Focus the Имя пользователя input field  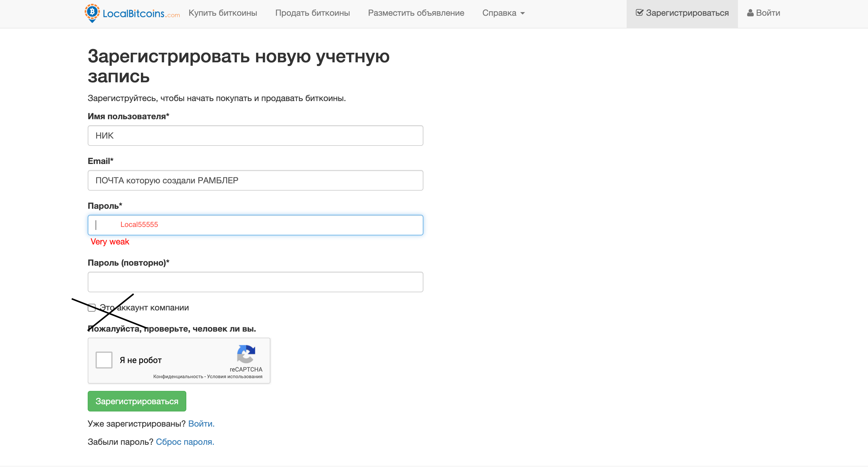point(255,136)
